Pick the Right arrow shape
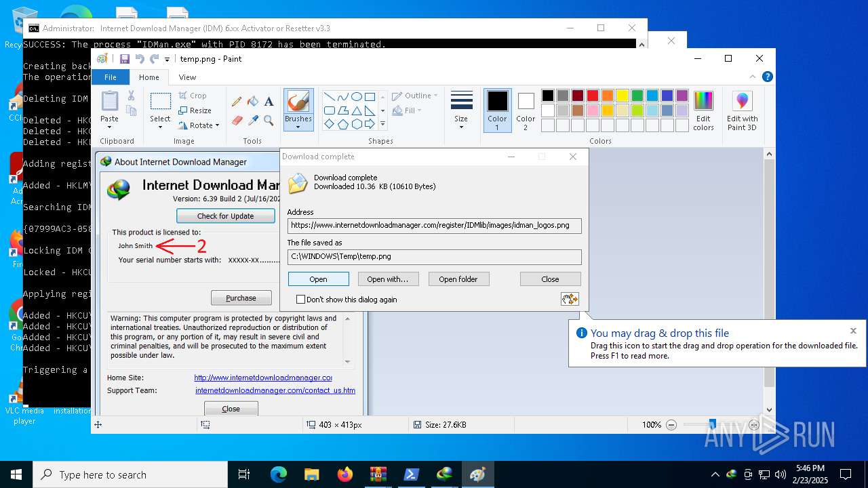Image resolution: width=868 pixels, height=488 pixels. [370, 124]
